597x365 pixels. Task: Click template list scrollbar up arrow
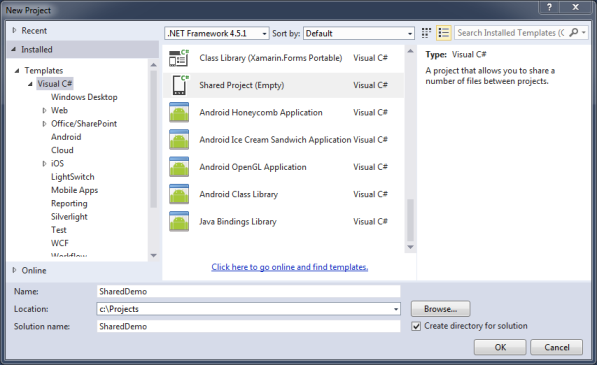coord(410,51)
